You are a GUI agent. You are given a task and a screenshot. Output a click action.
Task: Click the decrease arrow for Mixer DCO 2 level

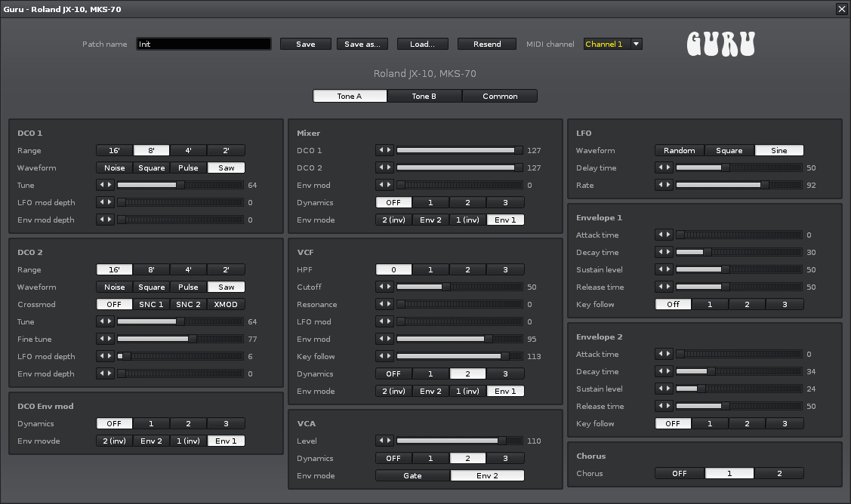[x=381, y=167]
